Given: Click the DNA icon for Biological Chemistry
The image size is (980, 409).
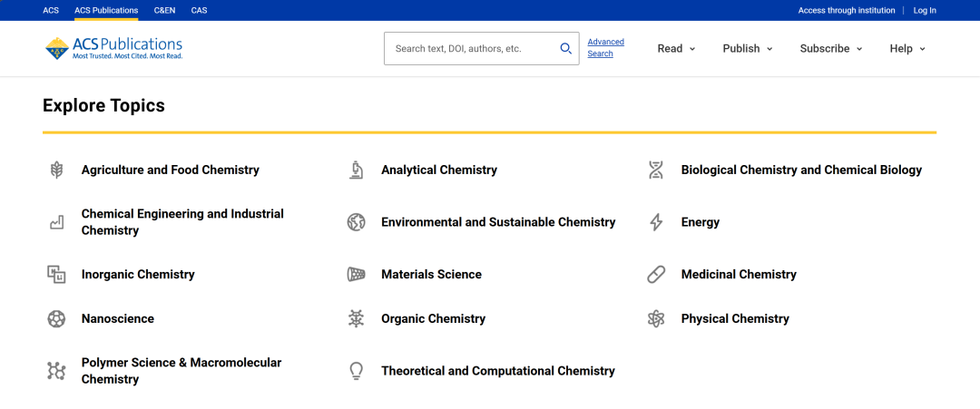Looking at the screenshot, I should (656, 170).
